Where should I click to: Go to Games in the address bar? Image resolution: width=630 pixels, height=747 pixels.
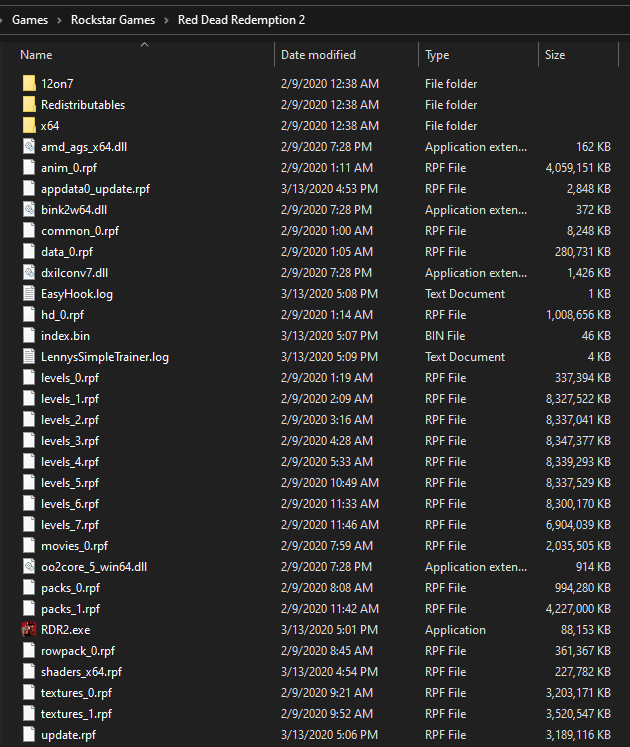(x=30, y=20)
